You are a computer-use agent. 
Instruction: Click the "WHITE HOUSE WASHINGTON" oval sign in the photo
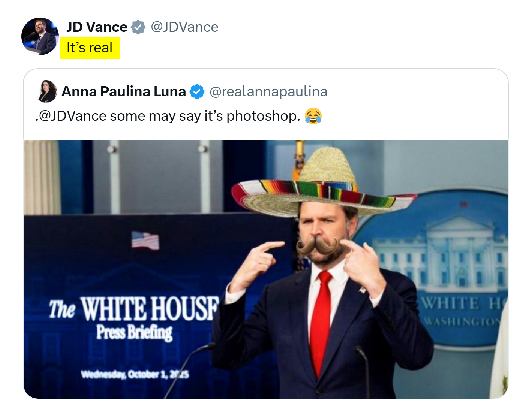pos(461,312)
